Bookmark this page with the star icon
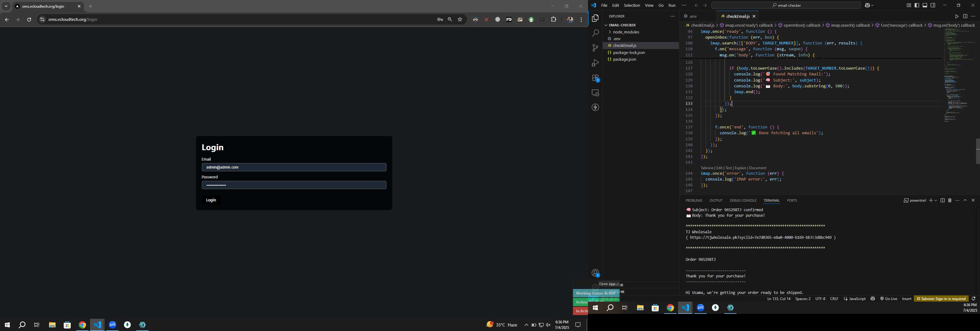This screenshot has height=331, width=980. 460,19
